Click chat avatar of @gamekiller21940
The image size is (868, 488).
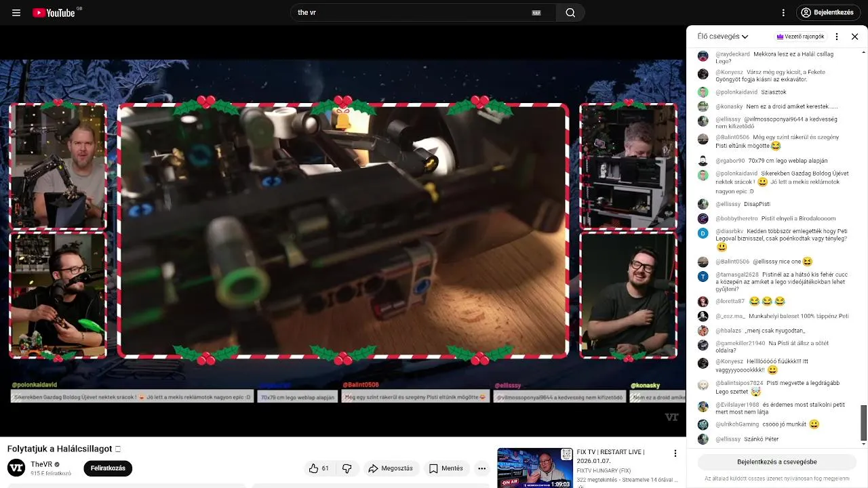point(703,345)
